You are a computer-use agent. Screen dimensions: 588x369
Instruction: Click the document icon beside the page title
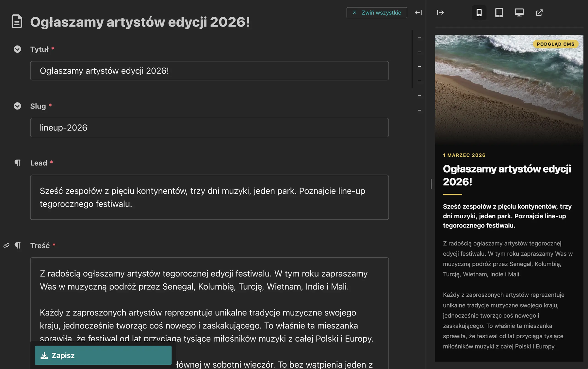pyautogui.click(x=17, y=22)
